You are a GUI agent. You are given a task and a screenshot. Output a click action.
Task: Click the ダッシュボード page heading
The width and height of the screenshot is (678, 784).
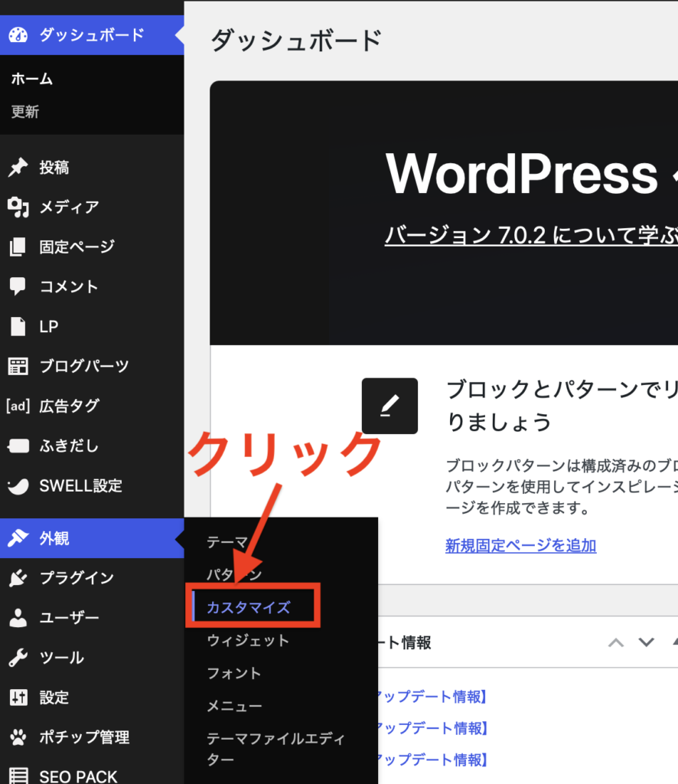point(296,41)
